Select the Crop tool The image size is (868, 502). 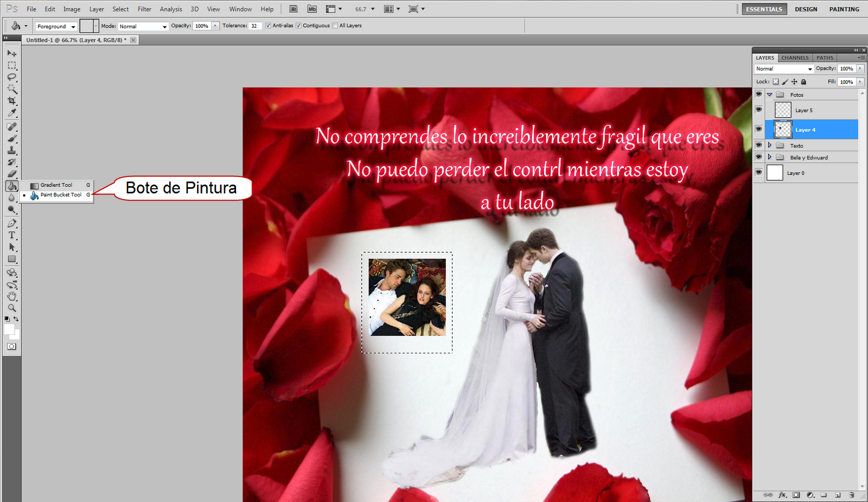tap(11, 101)
